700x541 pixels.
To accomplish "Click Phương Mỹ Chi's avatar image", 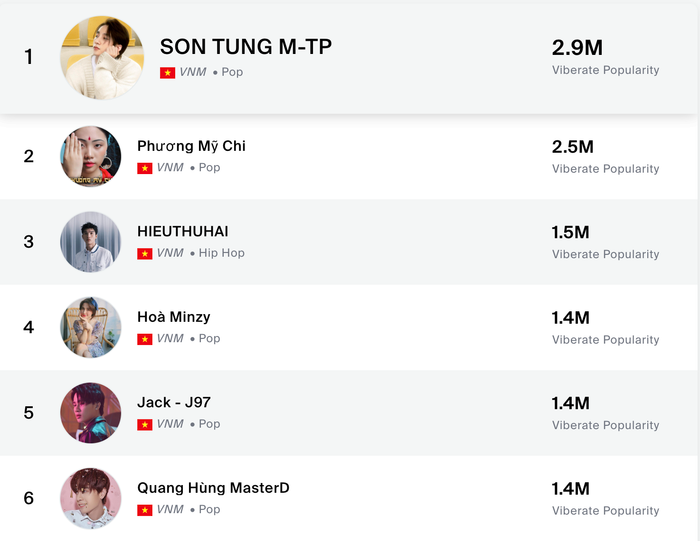I will point(91,156).
